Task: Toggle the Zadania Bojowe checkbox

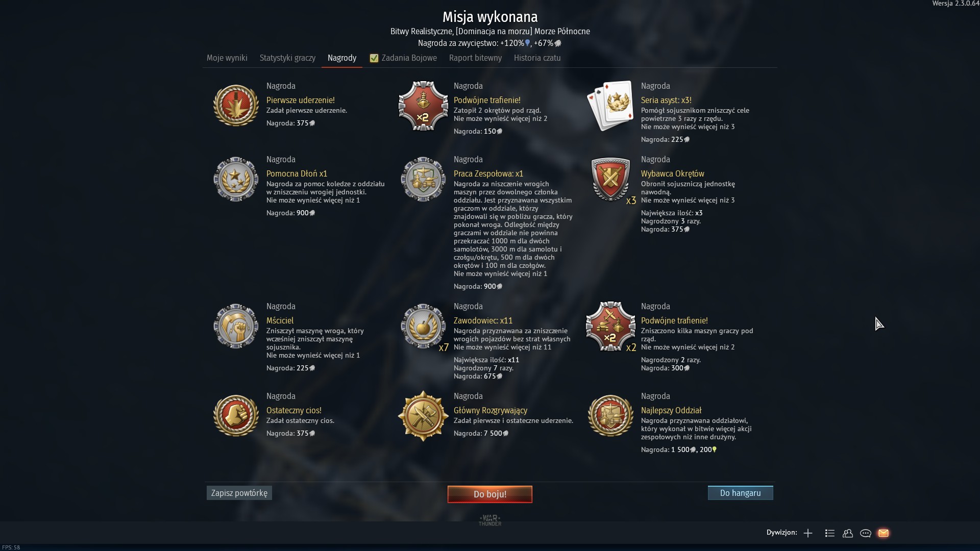Action: point(374,58)
